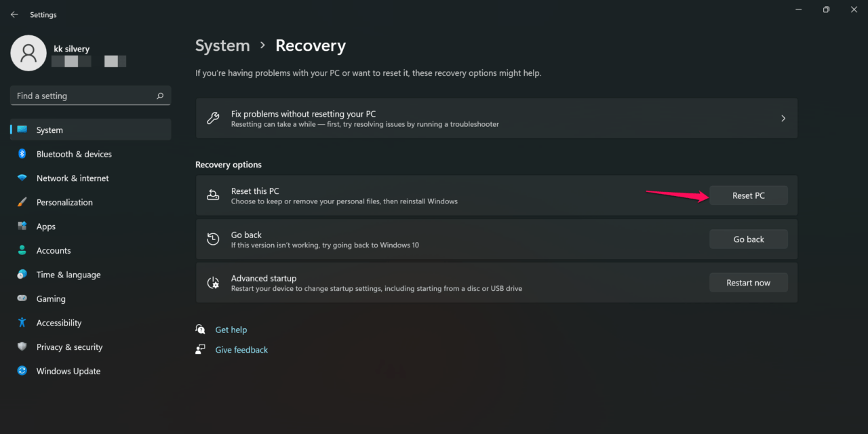Open Bluetooth & devices via its icon
868x434 pixels.
[21, 154]
